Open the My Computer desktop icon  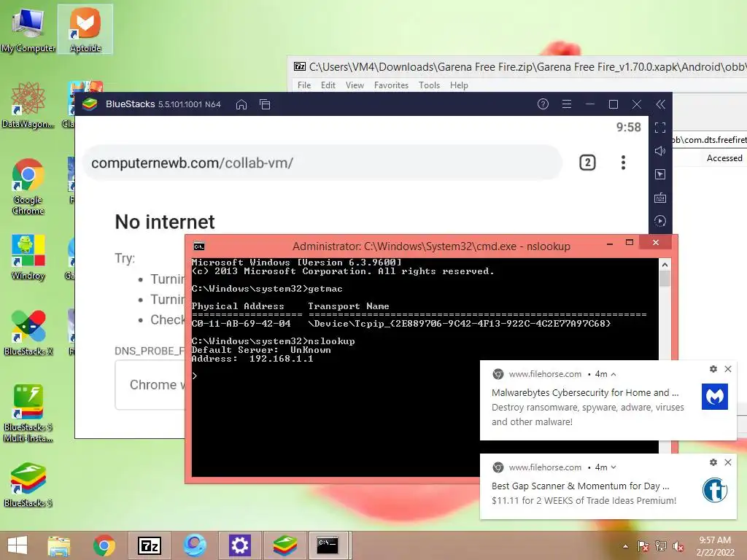(28, 29)
